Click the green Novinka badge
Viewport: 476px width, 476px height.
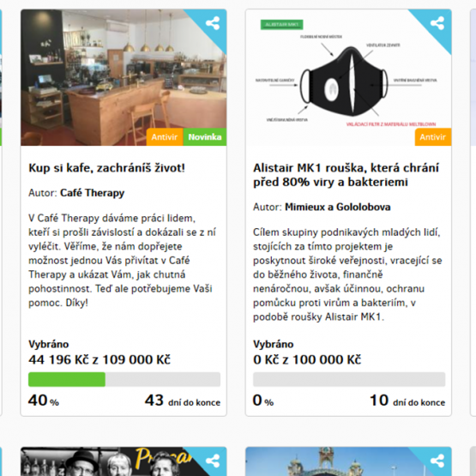(x=205, y=137)
